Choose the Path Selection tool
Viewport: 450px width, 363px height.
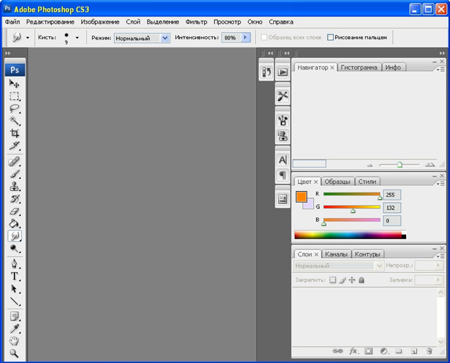[x=14, y=289]
